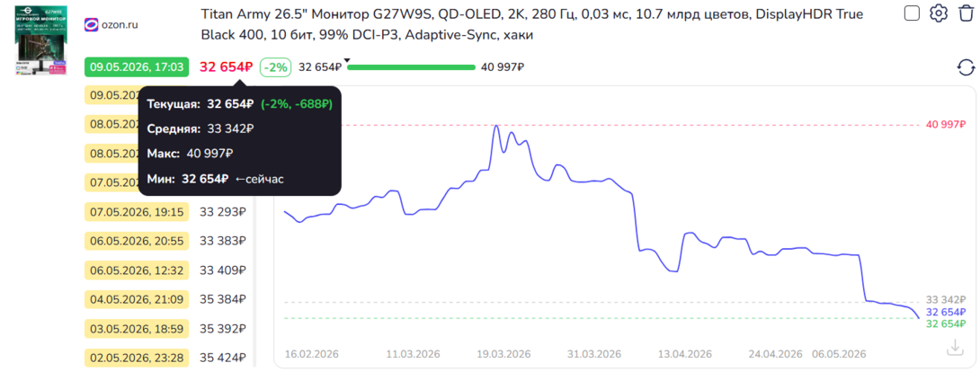
Task: Delete the tracked product with trash icon
Action: [x=966, y=13]
